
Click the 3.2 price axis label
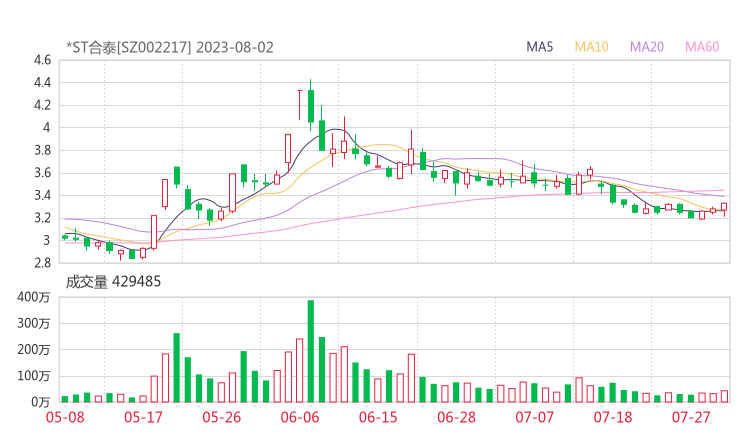click(42, 218)
